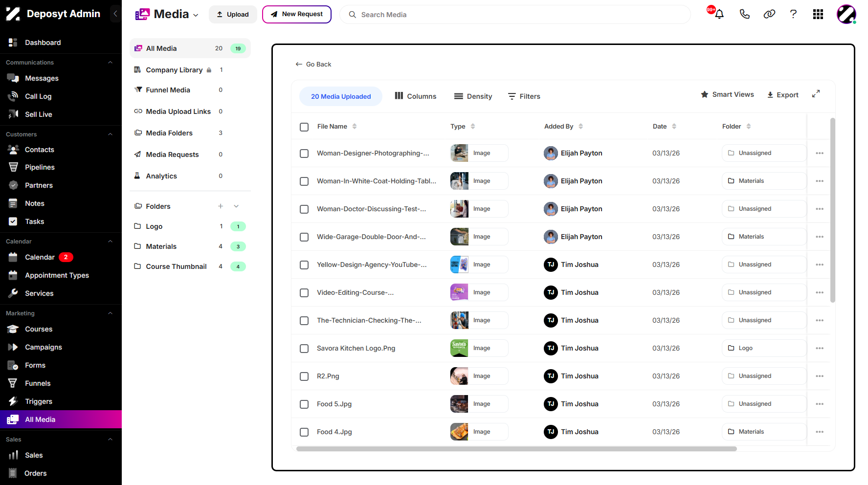Open row options for R2.Png
This screenshot has height=485, width=868.
pyautogui.click(x=820, y=376)
